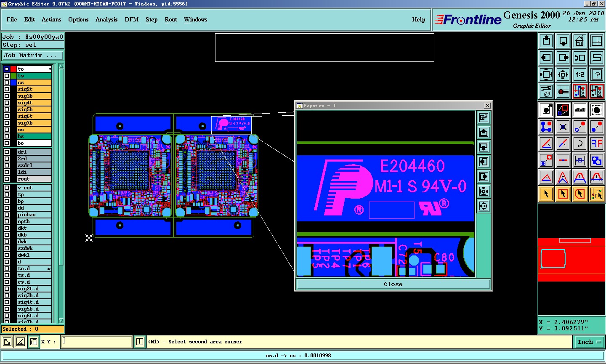The image size is (606, 364).
Task: Click the zoom out contracting-arrows icon in main toolbar
Action: pos(563,74)
